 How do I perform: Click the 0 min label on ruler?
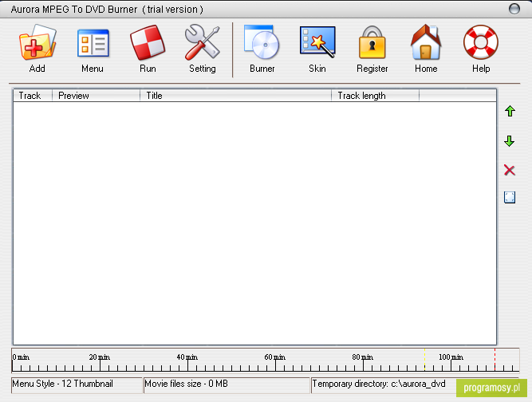click(21, 357)
